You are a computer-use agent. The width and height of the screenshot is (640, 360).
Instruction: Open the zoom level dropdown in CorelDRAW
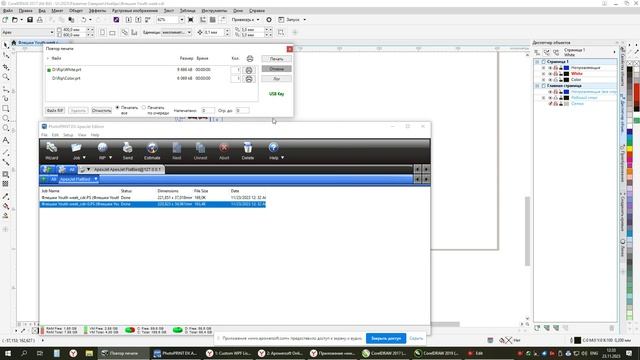click(x=182, y=20)
